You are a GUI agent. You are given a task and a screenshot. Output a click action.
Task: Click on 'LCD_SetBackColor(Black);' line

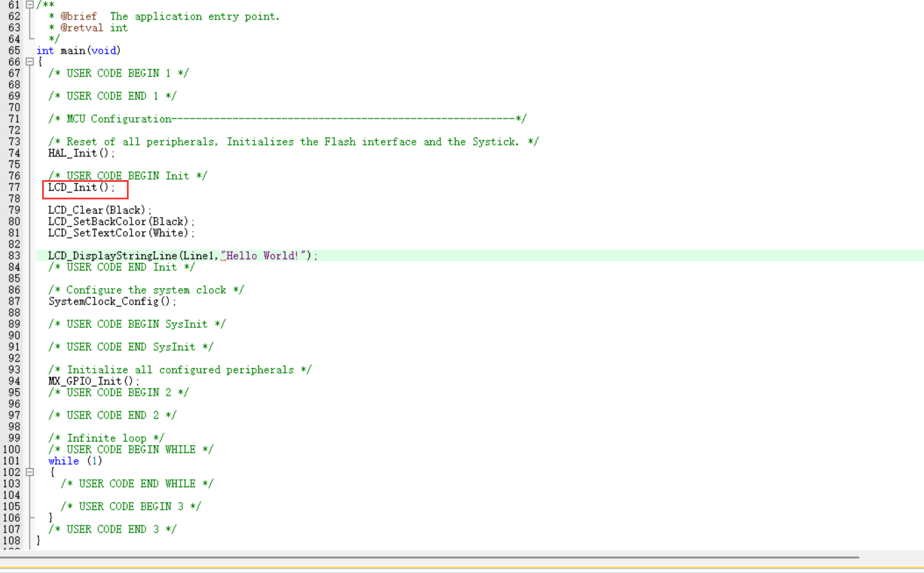(x=121, y=222)
